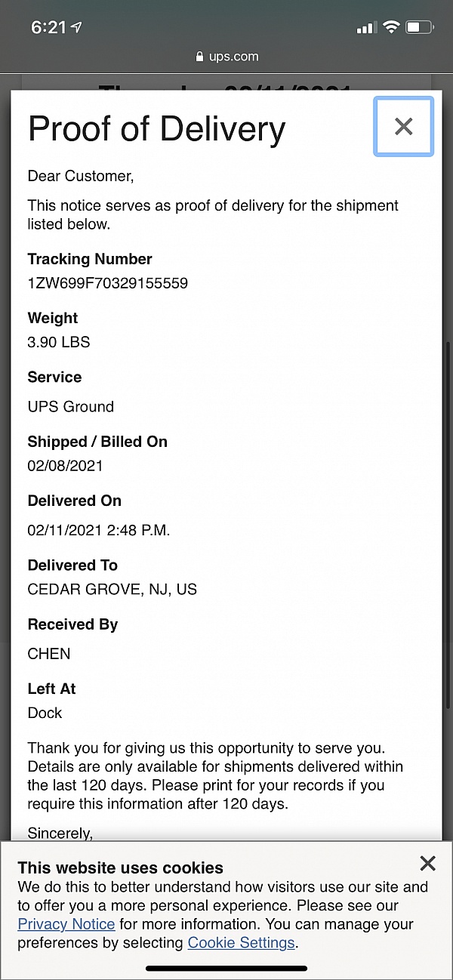Screen dimensions: 453x980
Task: Click the shipped date 02/08/2021
Action: 65,466
